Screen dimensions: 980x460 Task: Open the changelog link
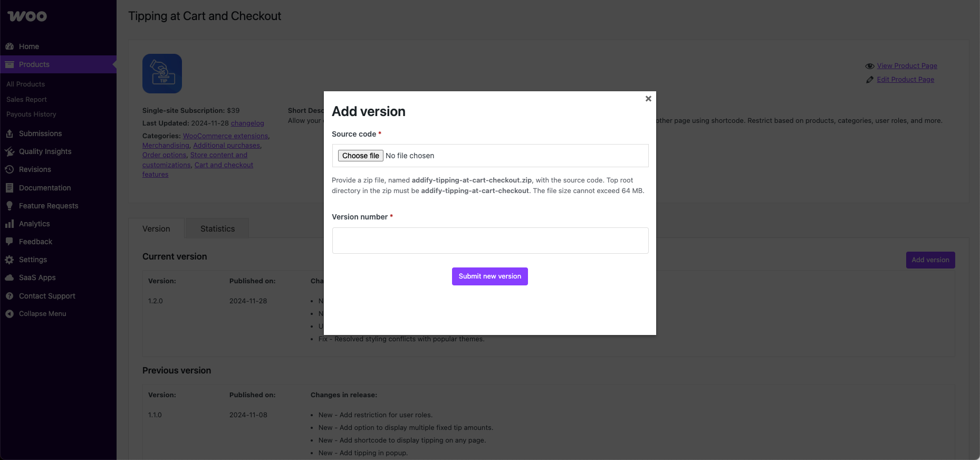click(x=247, y=123)
